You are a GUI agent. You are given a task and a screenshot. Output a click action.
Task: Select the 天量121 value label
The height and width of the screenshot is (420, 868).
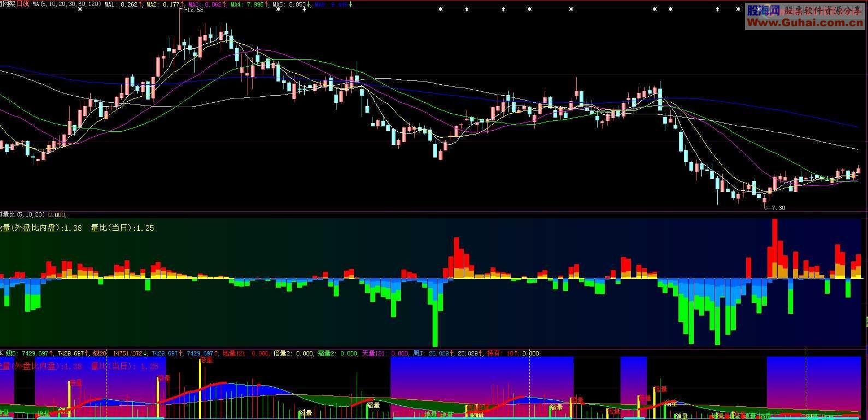(x=386, y=353)
